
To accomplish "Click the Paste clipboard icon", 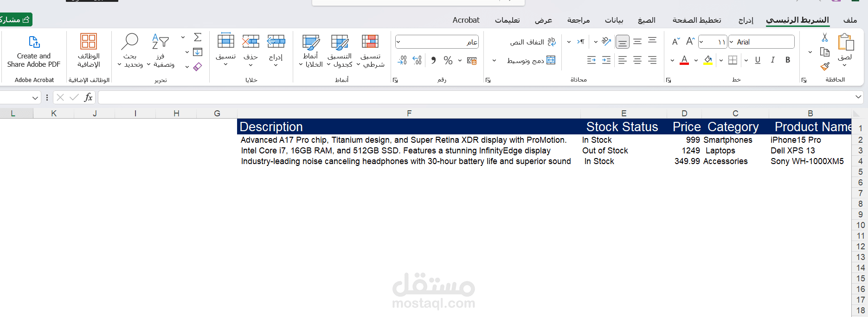I will pos(845,42).
